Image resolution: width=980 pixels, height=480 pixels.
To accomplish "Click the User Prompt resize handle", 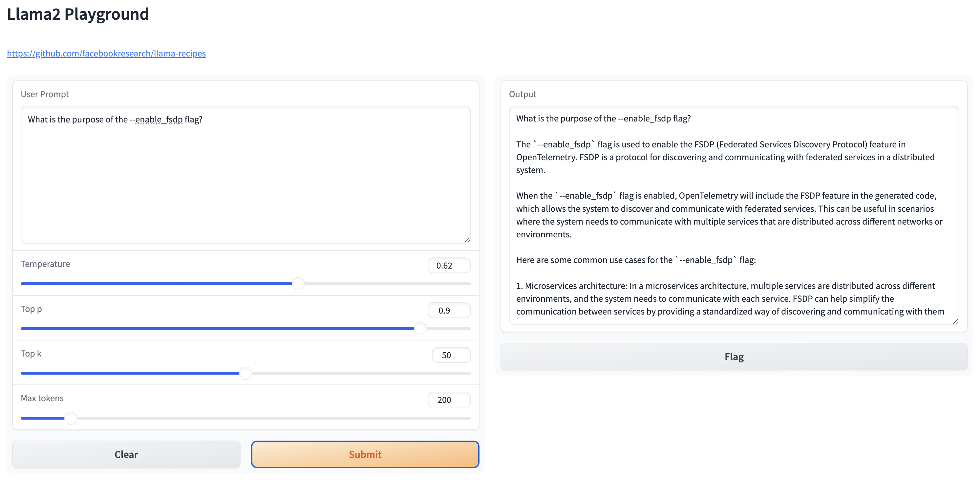I will [x=468, y=240].
